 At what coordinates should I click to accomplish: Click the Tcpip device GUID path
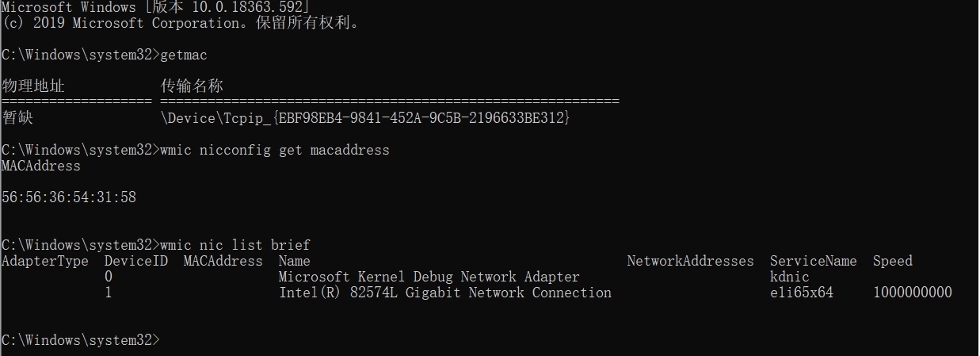pos(365,118)
